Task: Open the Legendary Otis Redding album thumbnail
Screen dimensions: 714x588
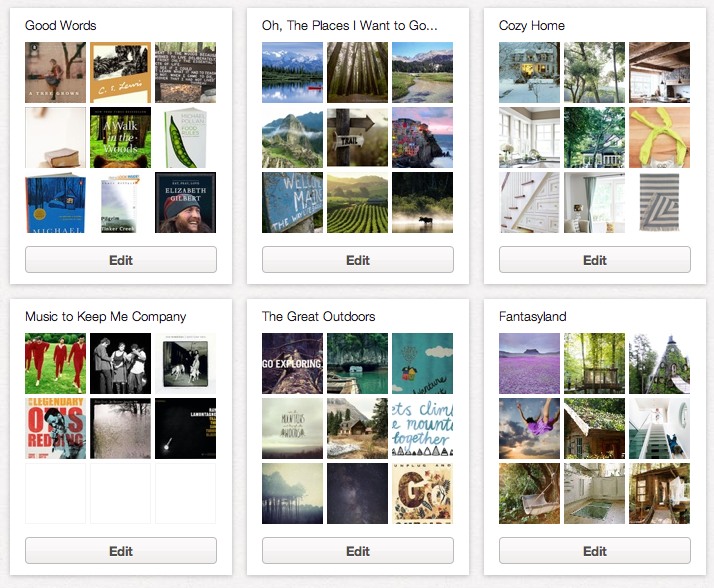Action: (56, 429)
